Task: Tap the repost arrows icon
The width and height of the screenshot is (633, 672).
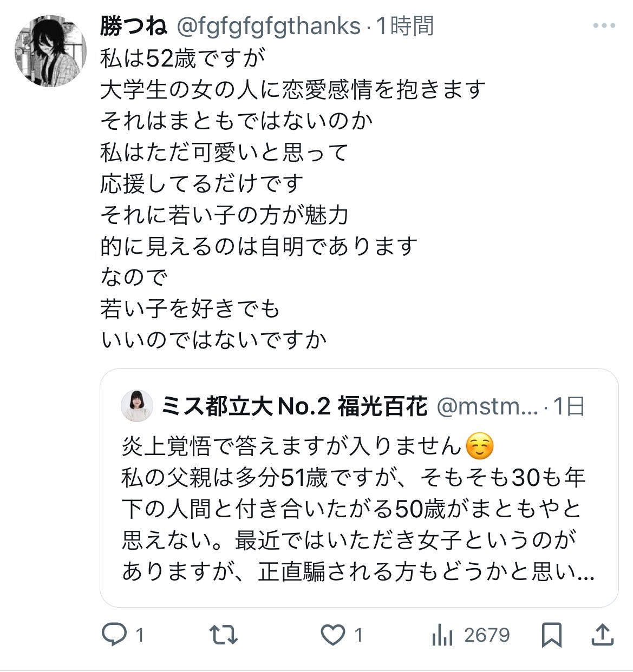Action: pyautogui.click(x=224, y=635)
